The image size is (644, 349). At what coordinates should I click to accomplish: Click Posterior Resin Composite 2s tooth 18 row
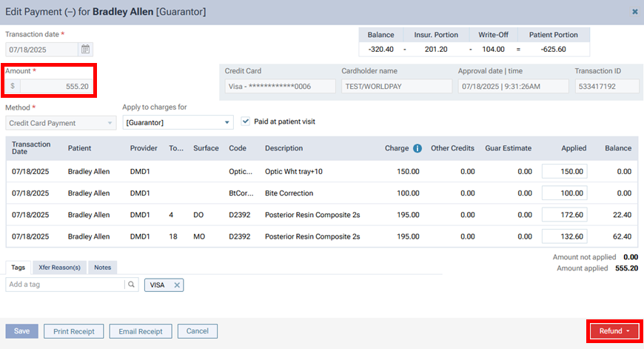coord(322,236)
